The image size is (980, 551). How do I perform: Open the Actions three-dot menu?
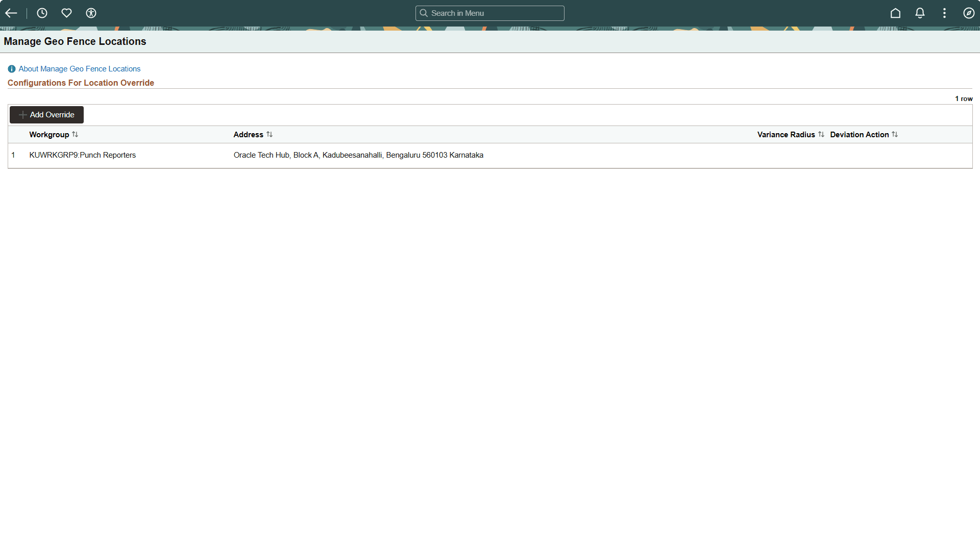coord(944,13)
